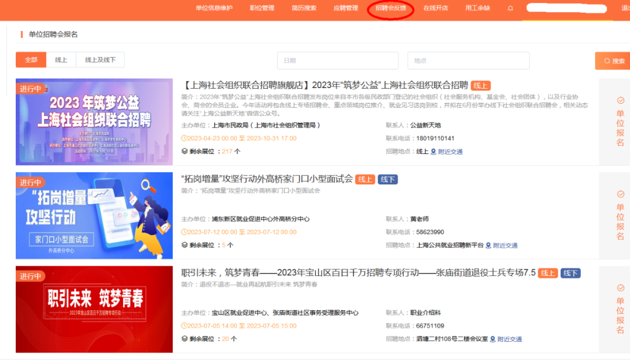
Task: Open 附近交通 link for 上海公共就业招聘新平台
Action: 505,246
